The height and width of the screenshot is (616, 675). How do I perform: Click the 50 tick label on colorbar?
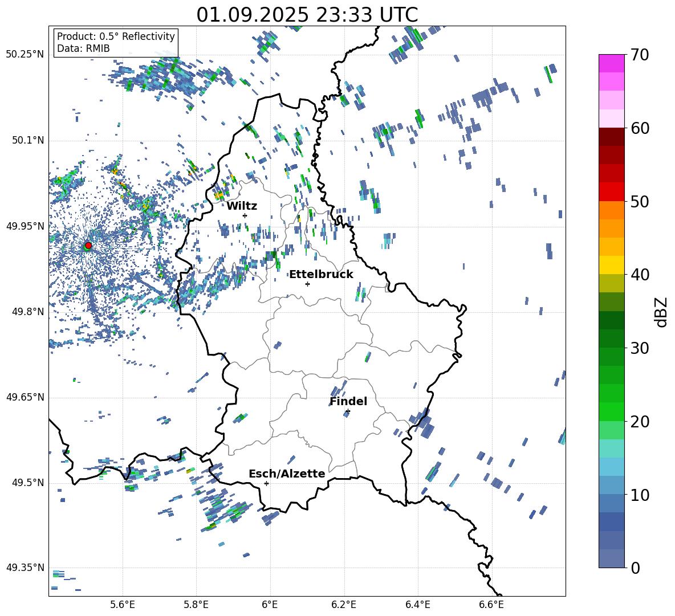coord(640,201)
